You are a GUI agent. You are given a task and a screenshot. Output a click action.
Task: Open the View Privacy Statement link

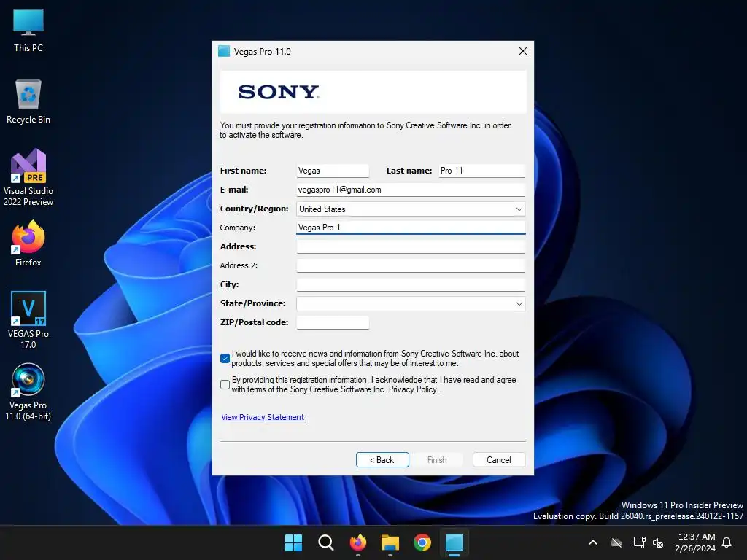tap(263, 417)
